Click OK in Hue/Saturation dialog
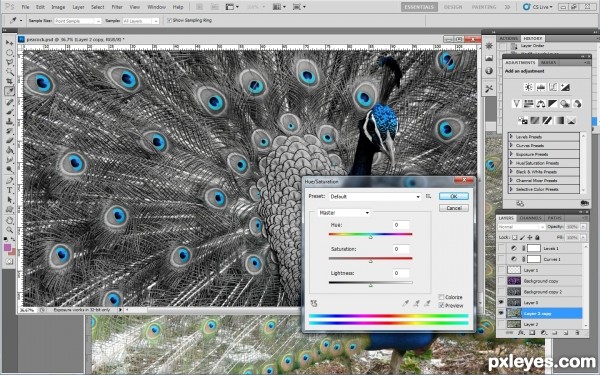Image resolution: width=600 pixels, height=375 pixels. 453,196
